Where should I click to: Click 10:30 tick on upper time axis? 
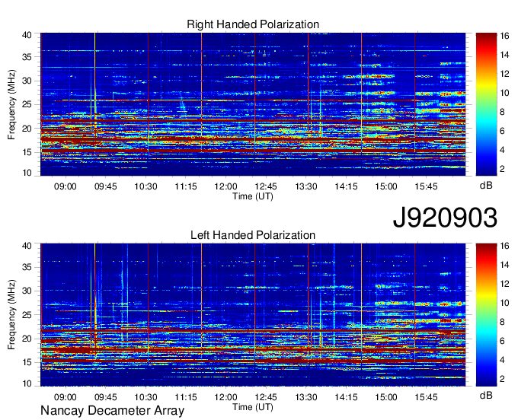click(145, 186)
